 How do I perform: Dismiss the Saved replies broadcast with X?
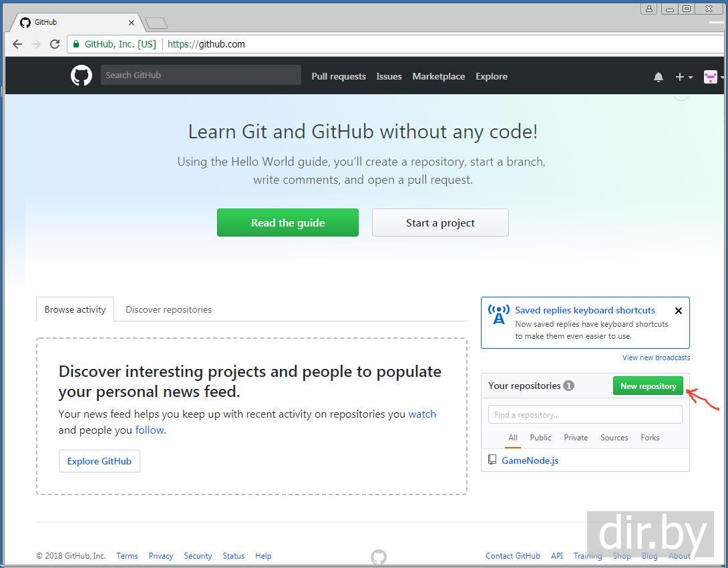coord(679,311)
